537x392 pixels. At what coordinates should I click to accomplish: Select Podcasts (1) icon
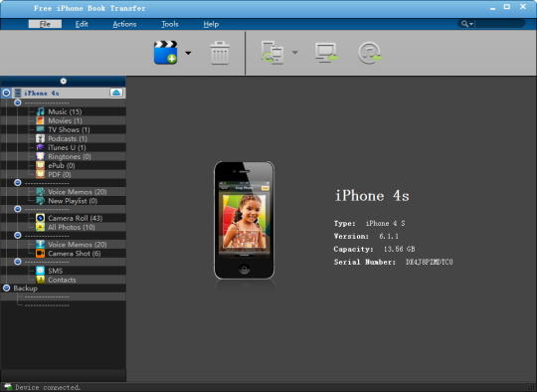tap(40, 138)
